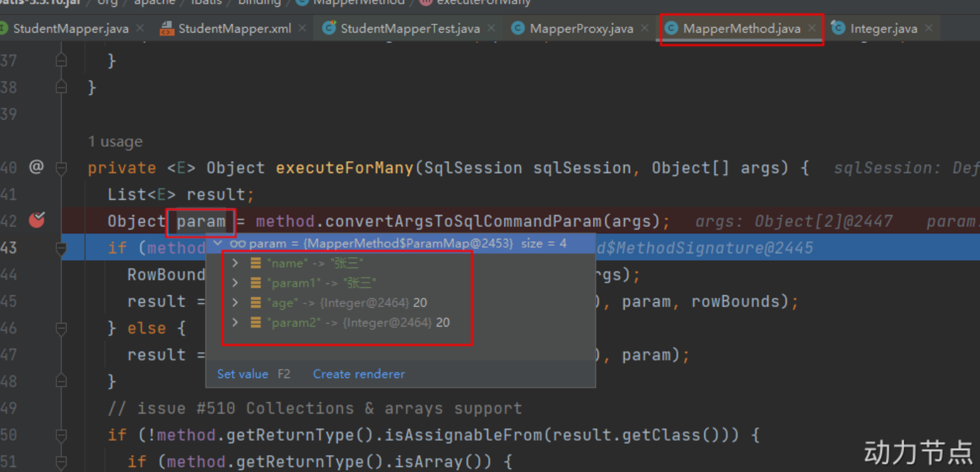Viewport: 980px width, 472px height.
Task: Toggle the fold marker on line 38
Action: pyautogui.click(x=61, y=87)
